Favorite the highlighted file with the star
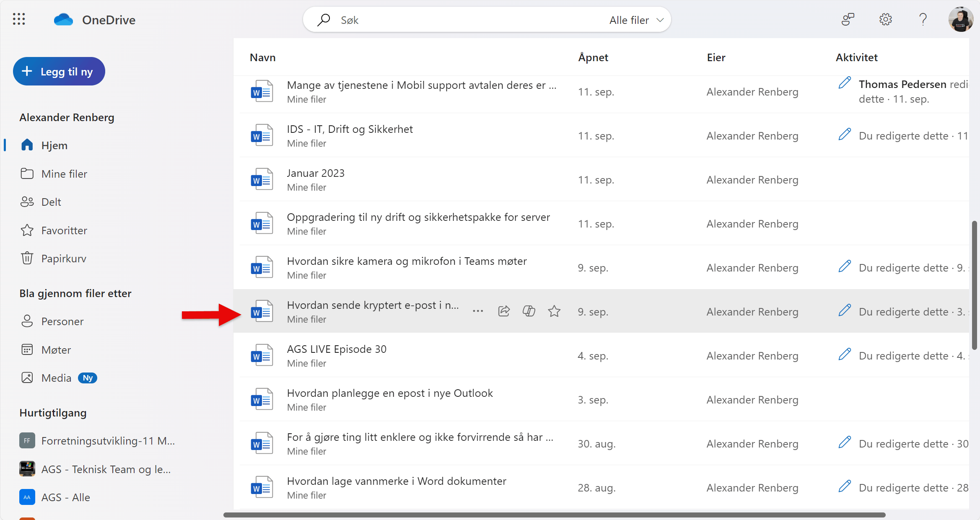The image size is (980, 520). (554, 311)
